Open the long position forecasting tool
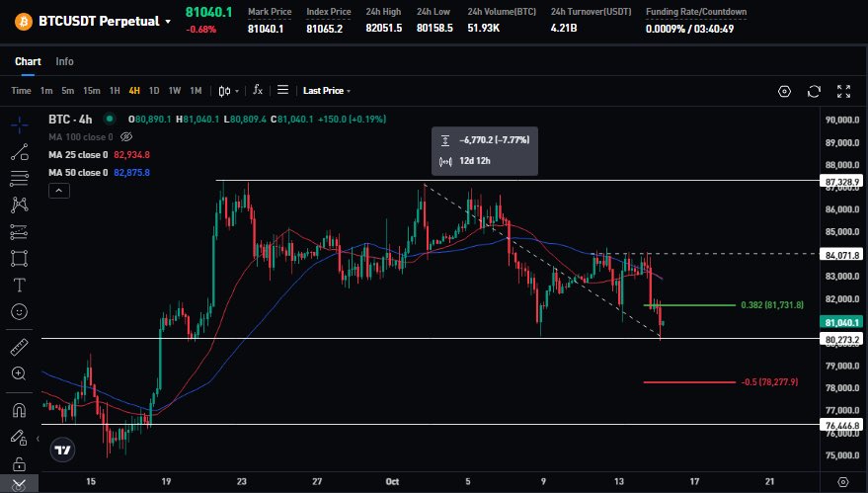Screen dimensions: 868x493 tap(19, 231)
